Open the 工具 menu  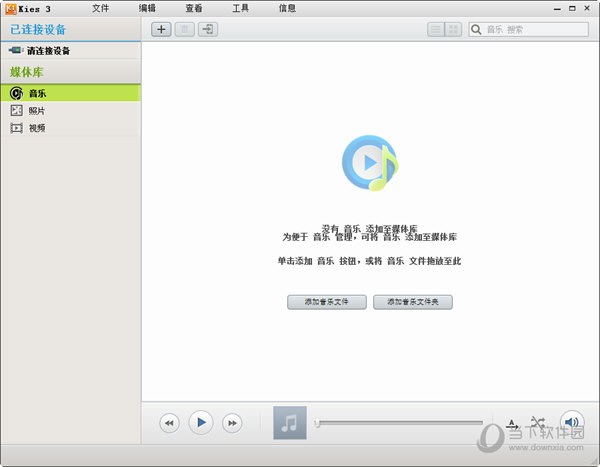(240, 8)
